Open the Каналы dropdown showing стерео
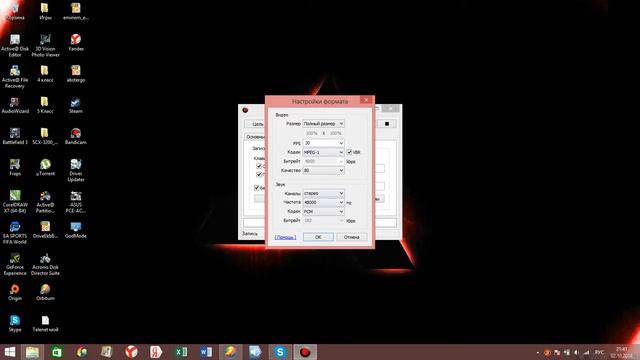640x360 pixels. [323, 193]
